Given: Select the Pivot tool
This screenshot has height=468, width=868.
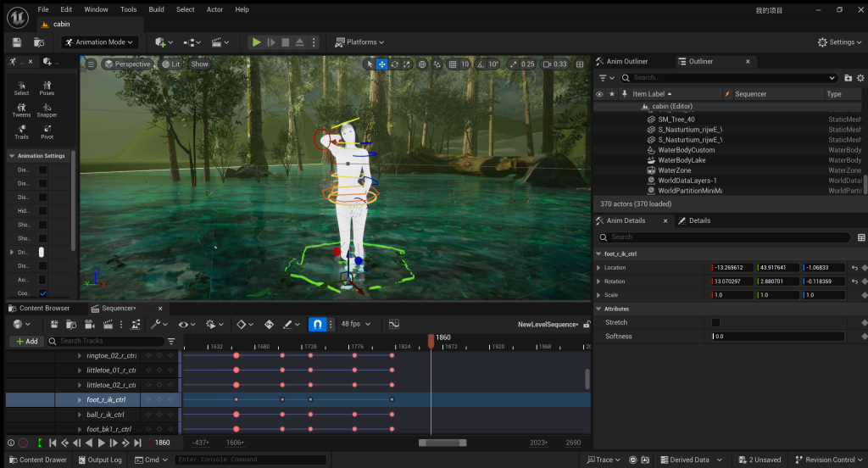Looking at the screenshot, I should (x=47, y=131).
